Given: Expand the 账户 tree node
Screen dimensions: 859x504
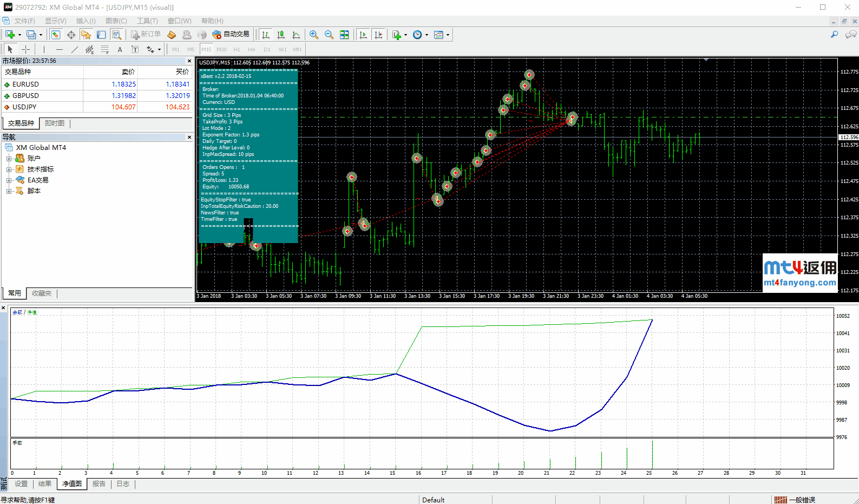Looking at the screenshot, I should point(9,159).
